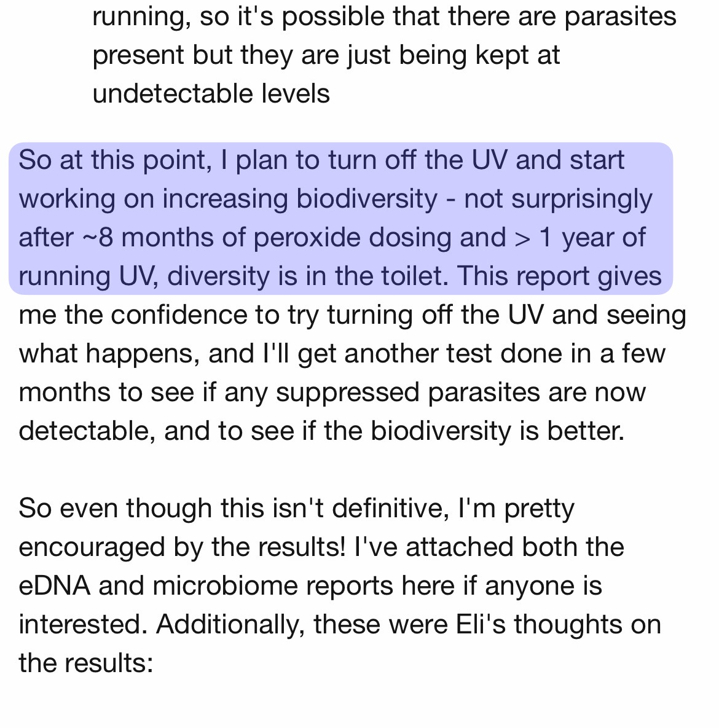The width and height of the screenshot is (719, 728).
Task: Click the word "eDNA"
Action: [54, 585]
